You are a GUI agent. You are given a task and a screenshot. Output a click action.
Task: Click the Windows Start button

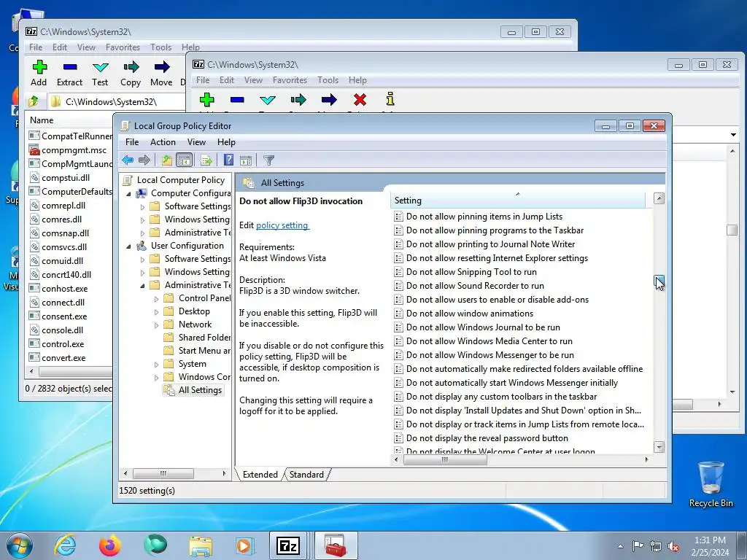[20, 545]
